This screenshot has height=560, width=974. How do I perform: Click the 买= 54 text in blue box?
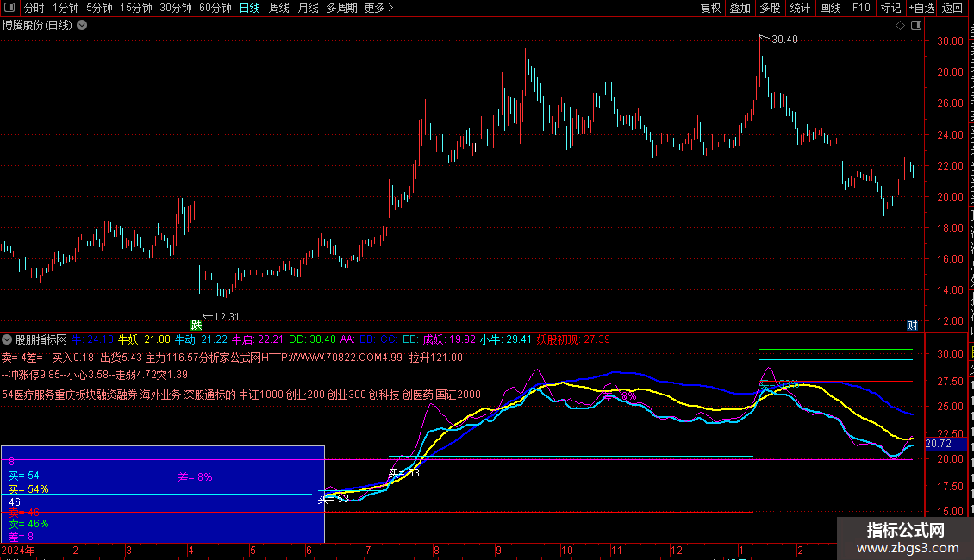coord(23,476)
